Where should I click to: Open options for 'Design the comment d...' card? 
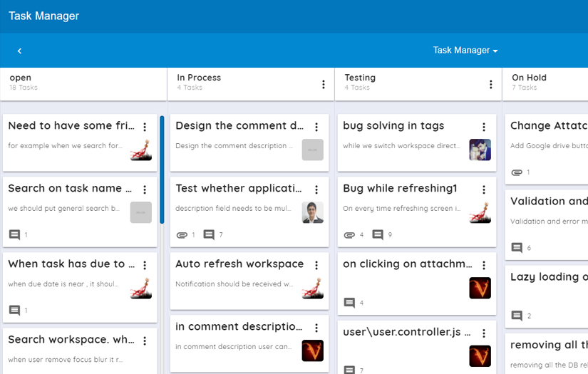316,127
